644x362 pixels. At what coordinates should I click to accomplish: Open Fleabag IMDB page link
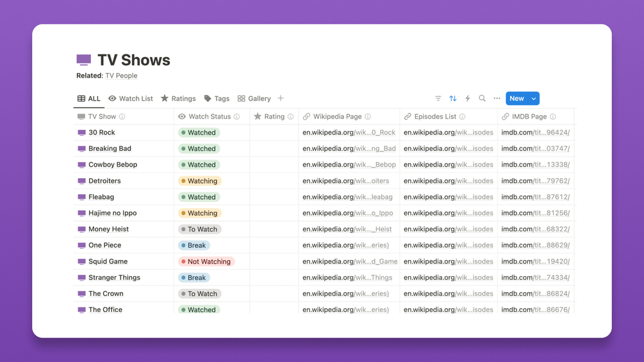click(x=536, y=197)
